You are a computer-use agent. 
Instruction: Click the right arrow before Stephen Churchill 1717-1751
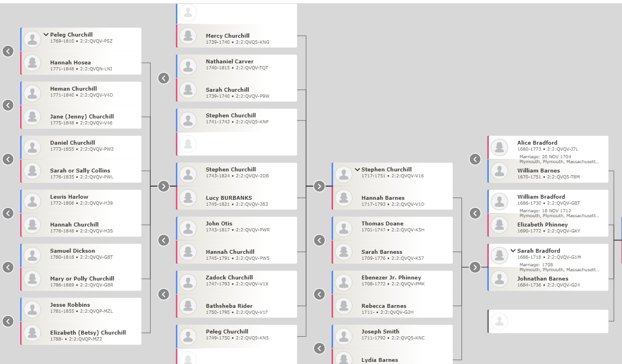(x=319, y=186)
